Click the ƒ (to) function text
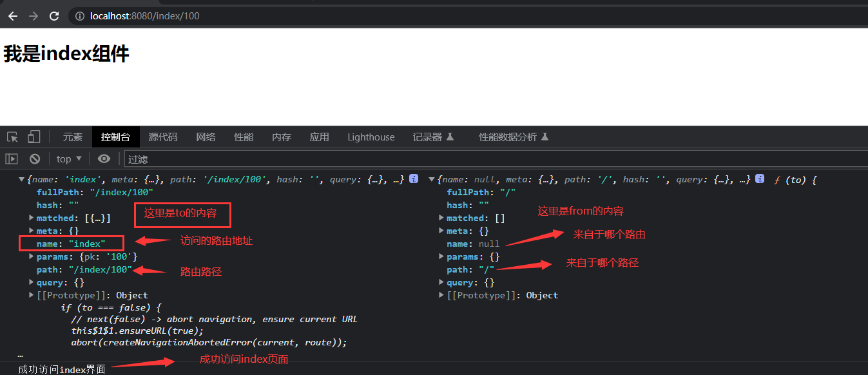The height and width of the screenshot is (375, 868). point(795,180)
